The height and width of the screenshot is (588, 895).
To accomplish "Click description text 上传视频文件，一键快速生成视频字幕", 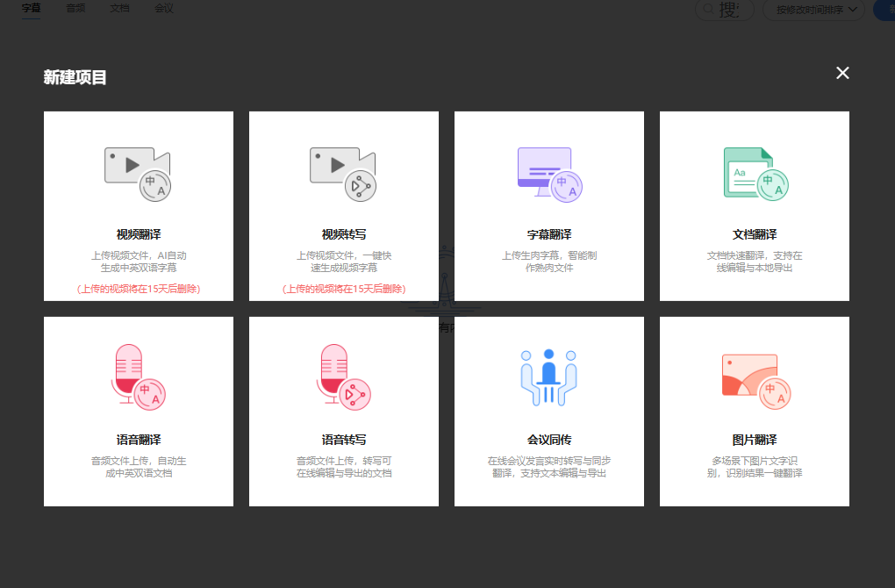I will (x=344, y=262).
